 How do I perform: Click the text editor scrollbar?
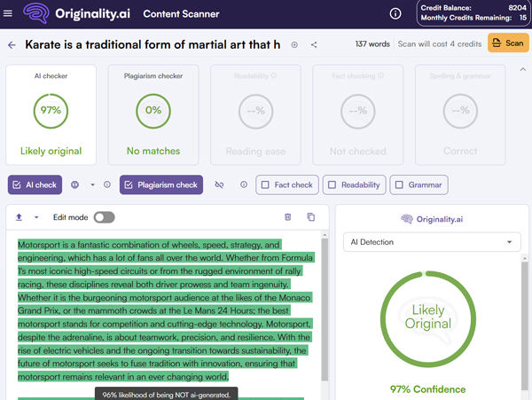coord(325,310)
